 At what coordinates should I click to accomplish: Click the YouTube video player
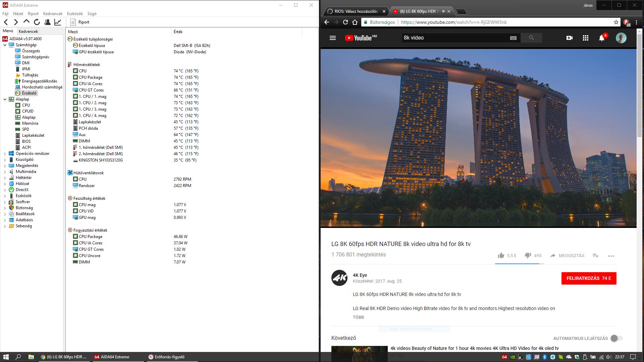pos(478,138)
